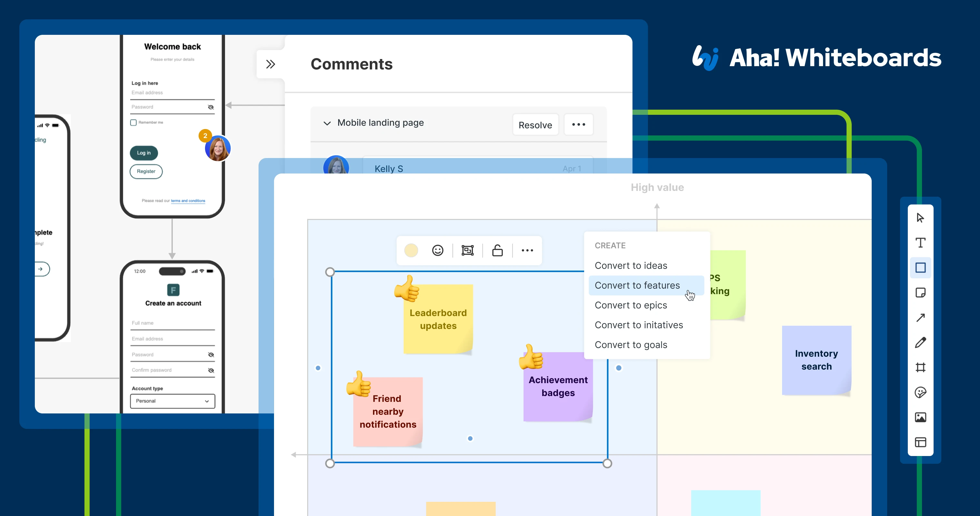This screenshot has height=516, width=980.
Task: Select the Text tool in the toolbar
Action: click(x=921, y=243)
